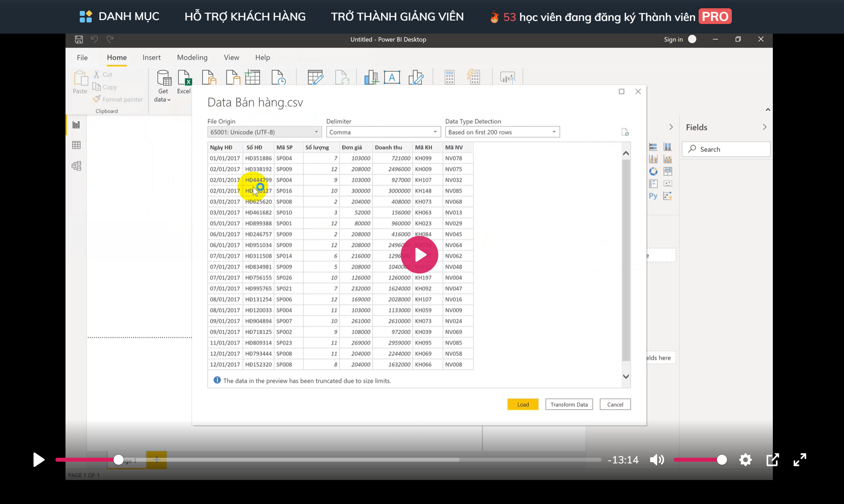Click the Format painter brush icon
Screen dimensions: 844x504
96,99
